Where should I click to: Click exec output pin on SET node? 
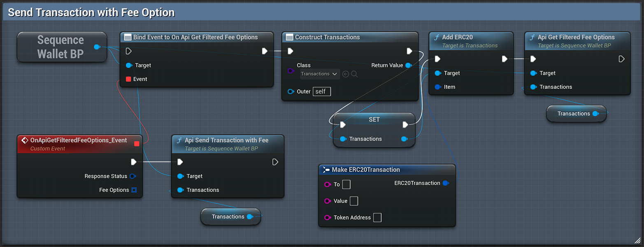pyautogui.click(x=405, y=125)
